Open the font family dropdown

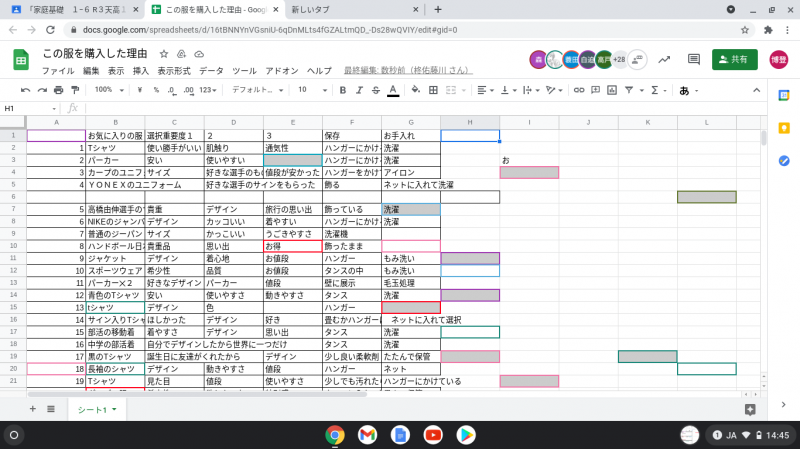pyautogui.click(x=256, y=90)
